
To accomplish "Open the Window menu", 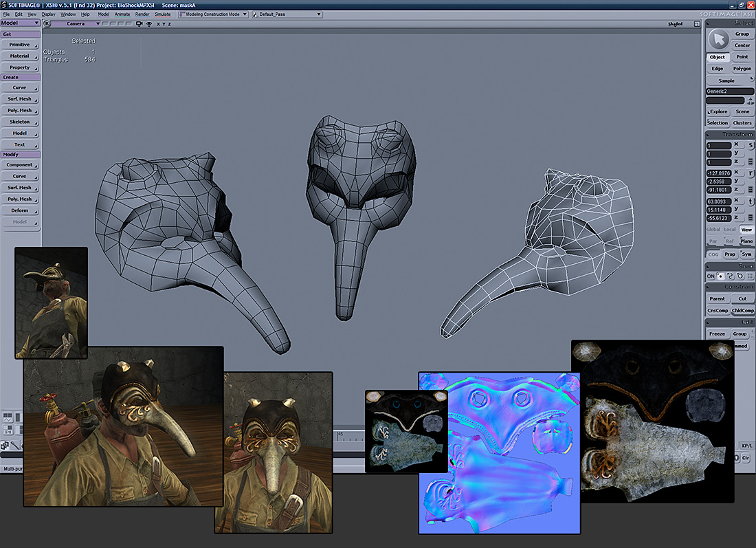I will click(68, 14).
